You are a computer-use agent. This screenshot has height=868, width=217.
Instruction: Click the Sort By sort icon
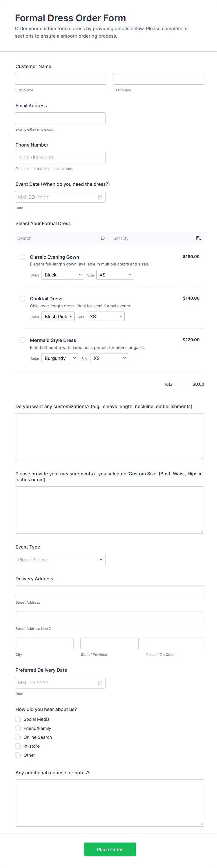pos(199,238)
